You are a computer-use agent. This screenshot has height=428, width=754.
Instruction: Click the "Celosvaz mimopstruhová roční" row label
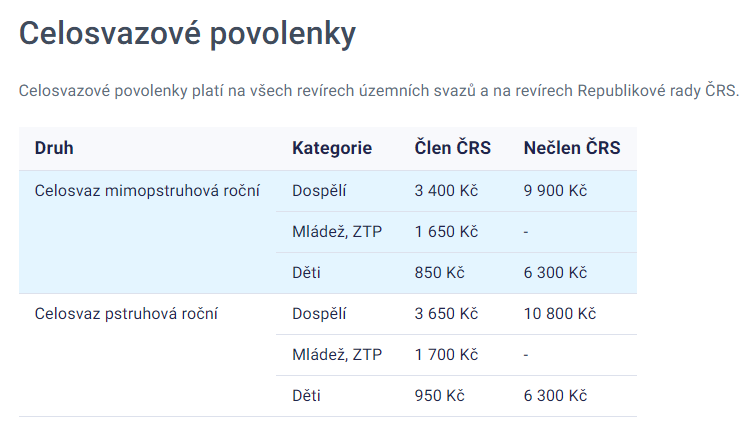pos(147,190)
